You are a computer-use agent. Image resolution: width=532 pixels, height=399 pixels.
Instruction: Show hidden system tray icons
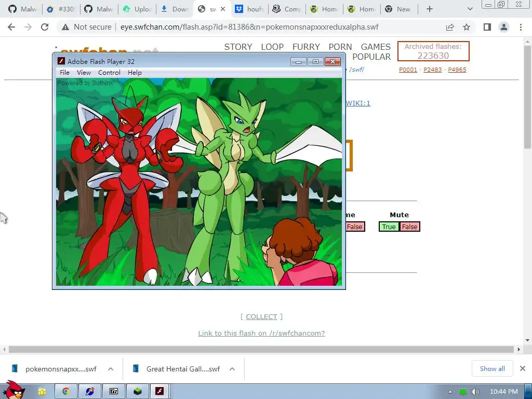pyautogui.click(x=450, y=392)
